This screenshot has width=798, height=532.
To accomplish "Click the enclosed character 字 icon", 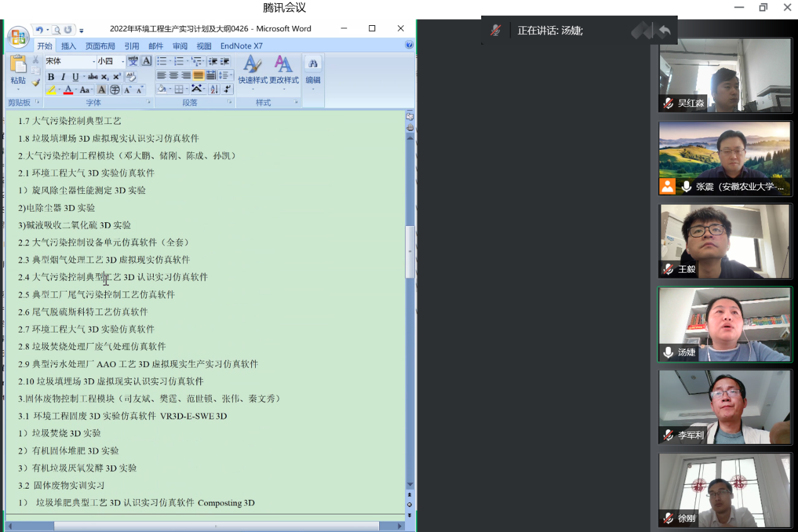I will (x=115, y=90).
